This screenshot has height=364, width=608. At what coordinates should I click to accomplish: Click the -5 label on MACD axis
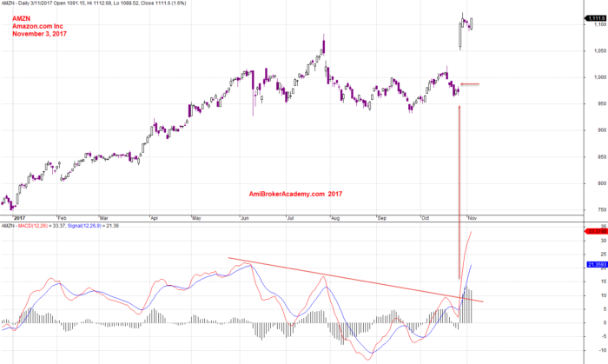click(x=605, y=336)
